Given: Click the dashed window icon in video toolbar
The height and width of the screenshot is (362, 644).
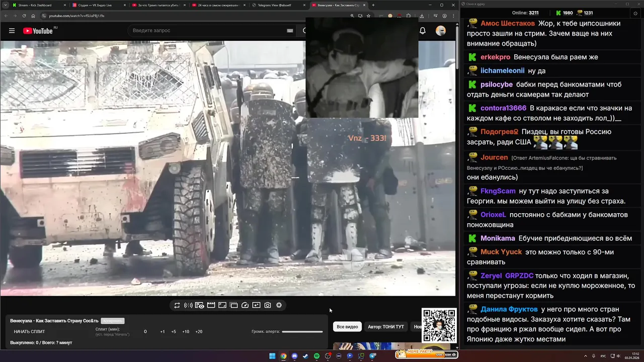Looking at the screenshot, I should 233,305.
